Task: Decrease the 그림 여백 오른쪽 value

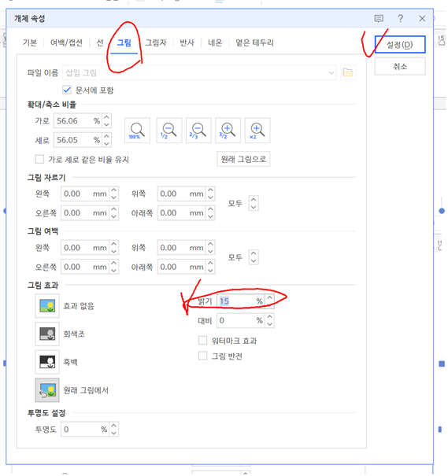Action: pyautogui.click(x=114, y=271)
